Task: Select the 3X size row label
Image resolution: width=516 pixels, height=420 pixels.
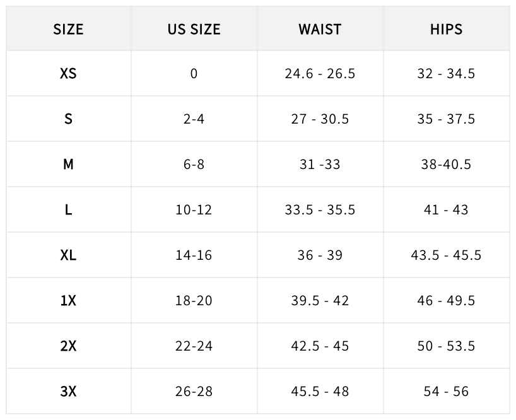Action: pyautogui.click(x=68, y=392)
